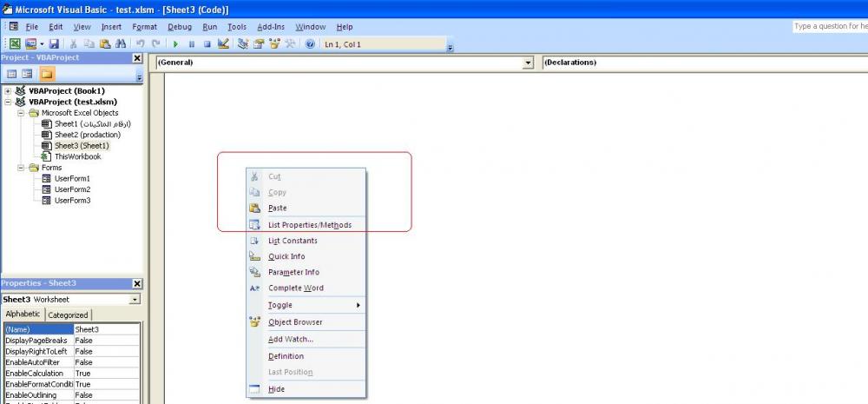This screenshot has width=868, height=404.
Task: Click View Code icon in Project panel
Action: click(x=11, y=74)
